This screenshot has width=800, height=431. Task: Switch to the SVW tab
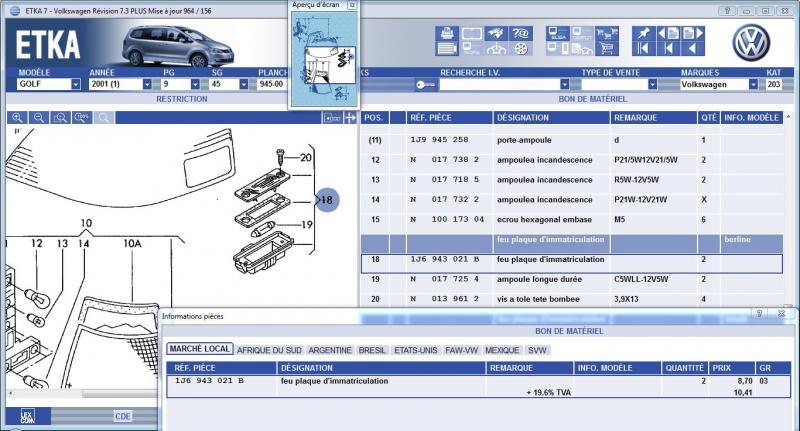click(x=537, y=350)
